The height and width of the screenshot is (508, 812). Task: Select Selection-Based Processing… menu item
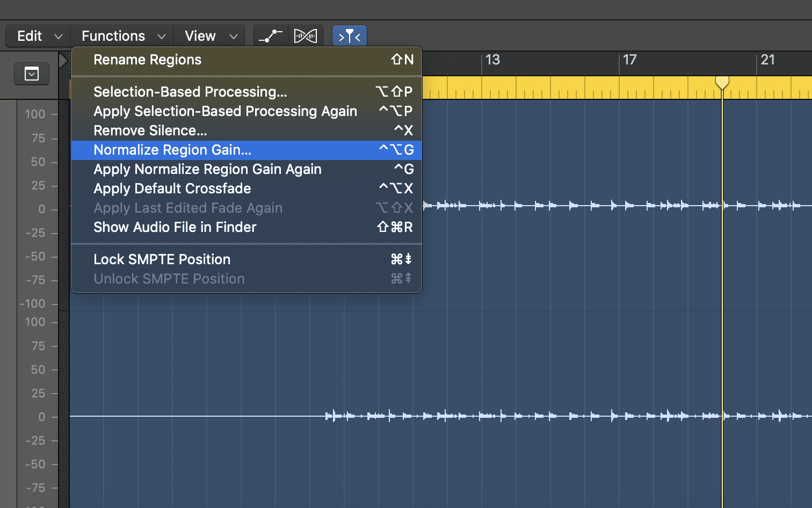point(190,92)
